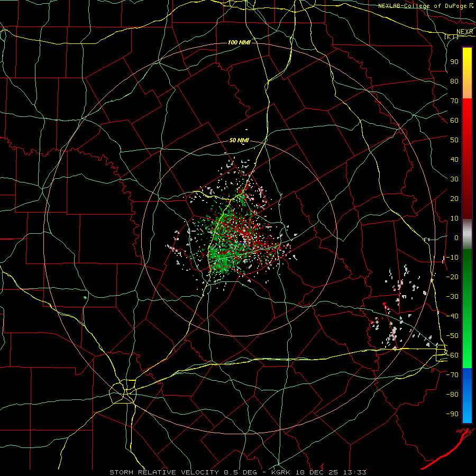Click the -10 scale value

(452, 258)
